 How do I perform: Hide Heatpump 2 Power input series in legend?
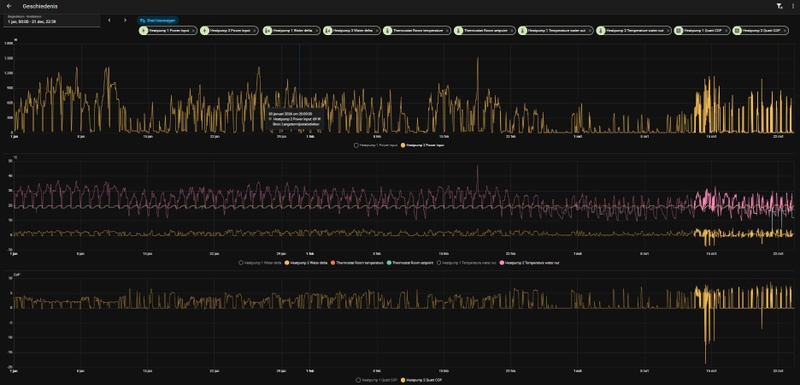pyautogui.click(x=423, y=145)
